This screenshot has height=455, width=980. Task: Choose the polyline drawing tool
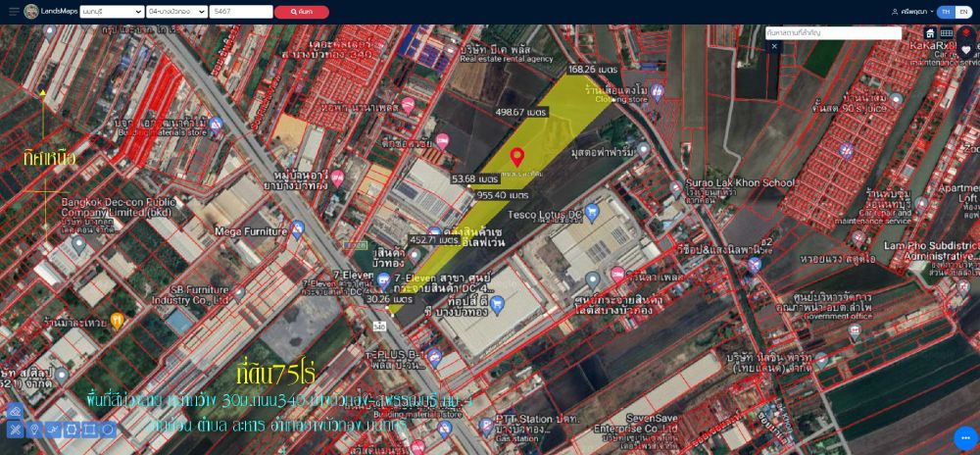pos(53,430)
